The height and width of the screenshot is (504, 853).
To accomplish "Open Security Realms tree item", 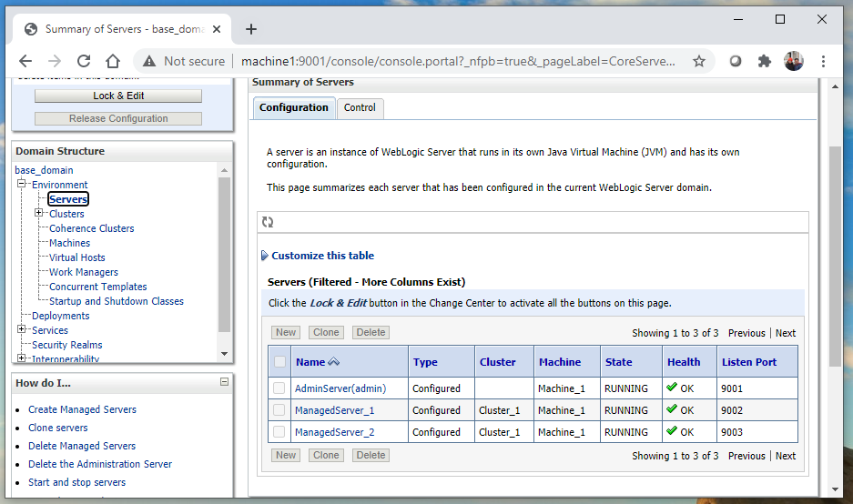I will click(x=67, y=345).
